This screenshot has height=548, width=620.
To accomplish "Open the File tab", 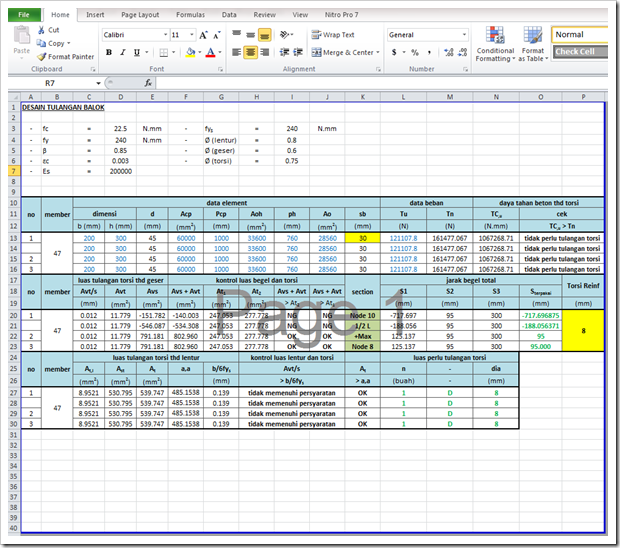I will pyautogui.click(x=24, y=15).
